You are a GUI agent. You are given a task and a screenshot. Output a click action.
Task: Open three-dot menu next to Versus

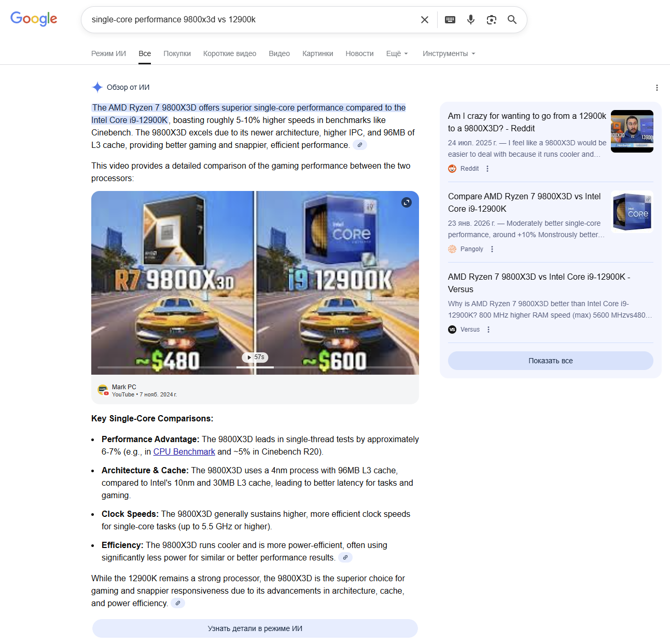[x=488, y=330]
